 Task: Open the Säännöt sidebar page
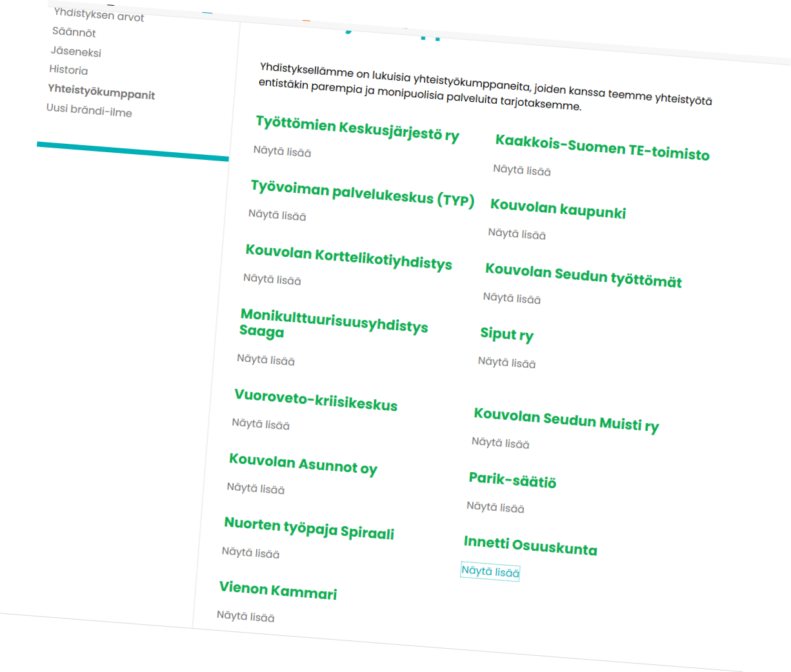74,32
